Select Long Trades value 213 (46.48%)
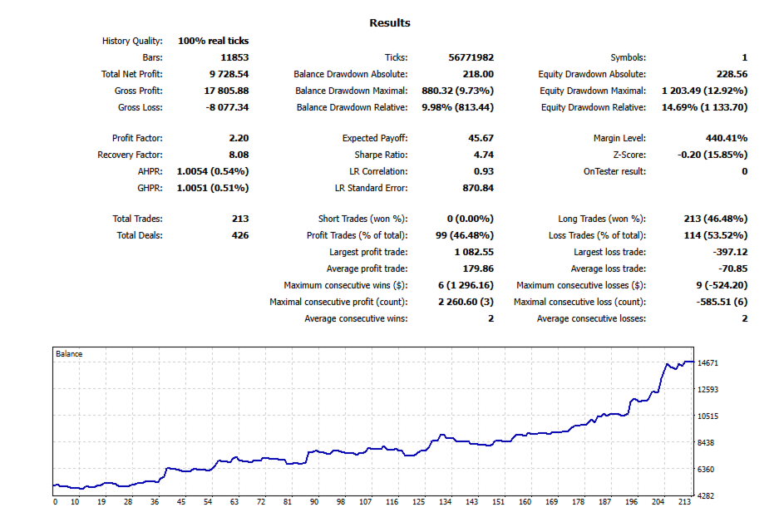Screen dimensions: 784x532 click(x=716, y=219)
